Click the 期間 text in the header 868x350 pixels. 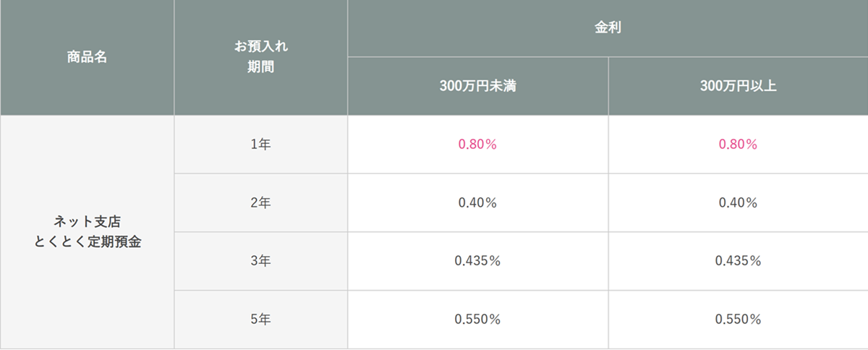260,68
